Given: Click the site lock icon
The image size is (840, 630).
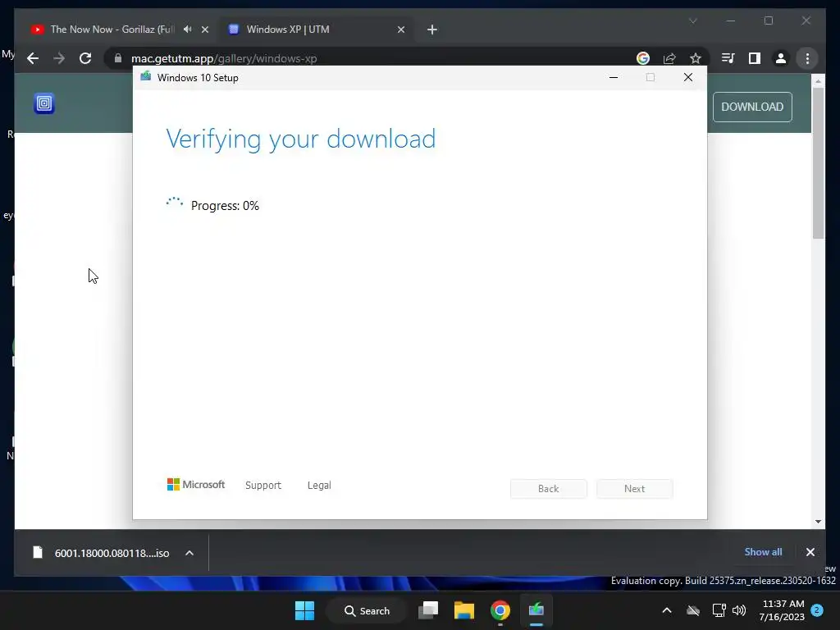Looking at the screenshot, I should point(118,58).
